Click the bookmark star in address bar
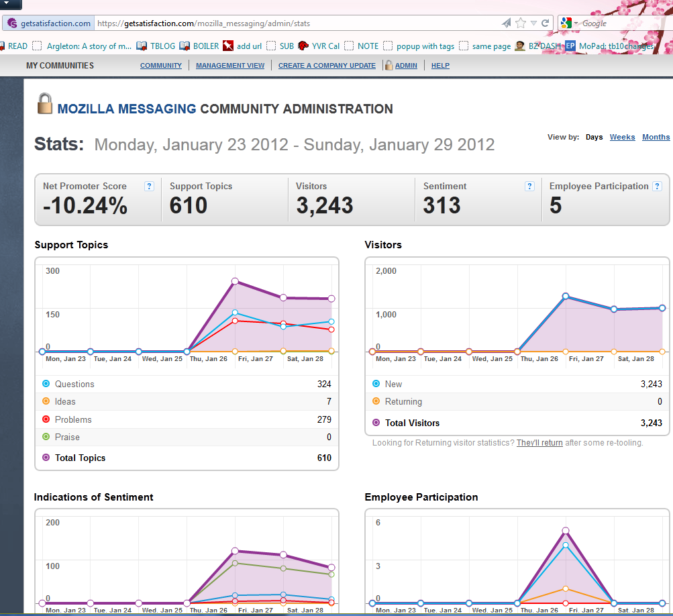673x616 pixels. point(521,23)
